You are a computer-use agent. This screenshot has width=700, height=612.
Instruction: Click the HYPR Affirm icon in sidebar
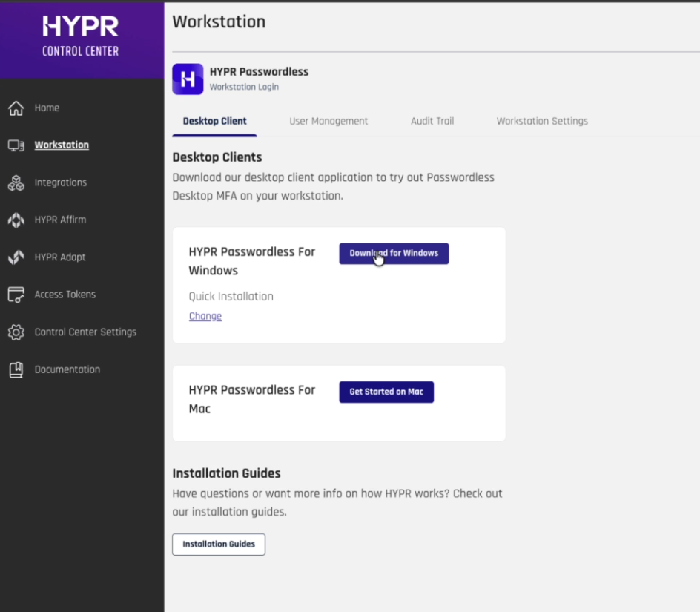(x=16, y=220)
